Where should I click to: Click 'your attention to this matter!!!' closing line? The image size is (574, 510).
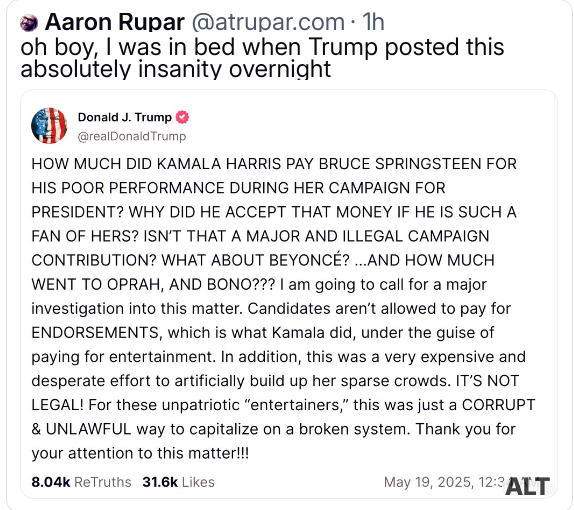point(140,453)
